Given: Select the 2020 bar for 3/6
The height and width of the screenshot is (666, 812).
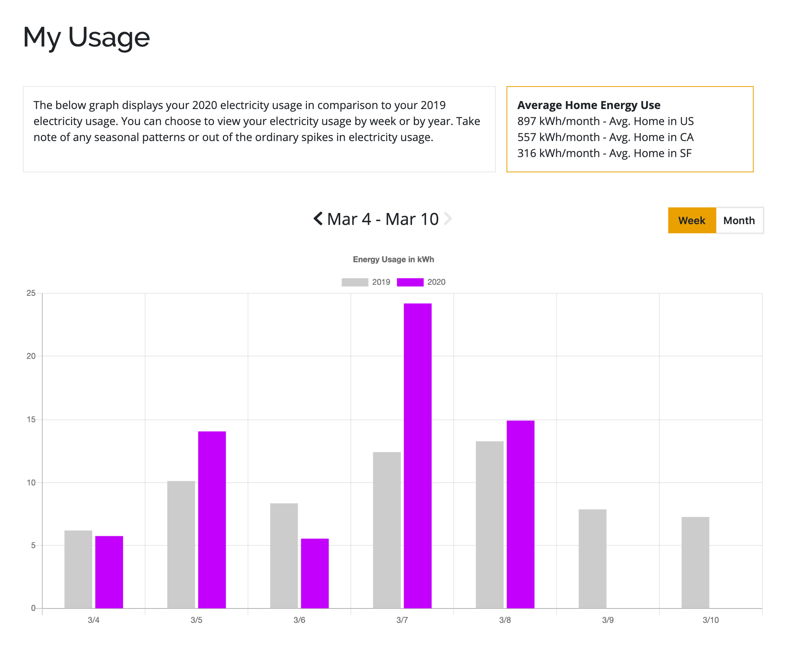Looking at the screenshot, I should point(315,573).
